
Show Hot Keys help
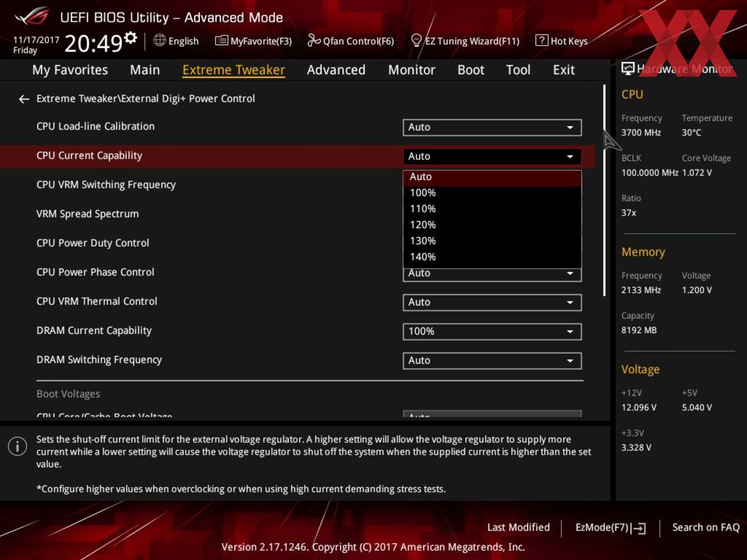pyautogui.click(x=561, y=41)
